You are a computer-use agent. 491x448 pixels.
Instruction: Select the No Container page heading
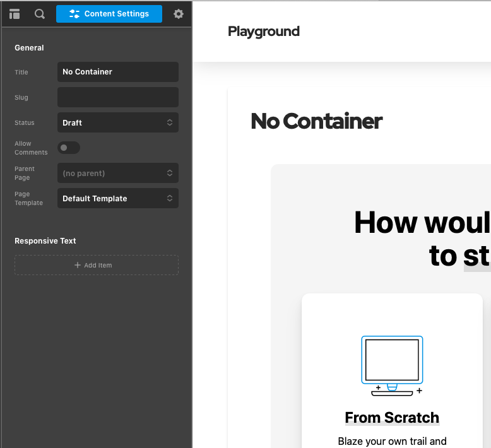coord(316,121)
